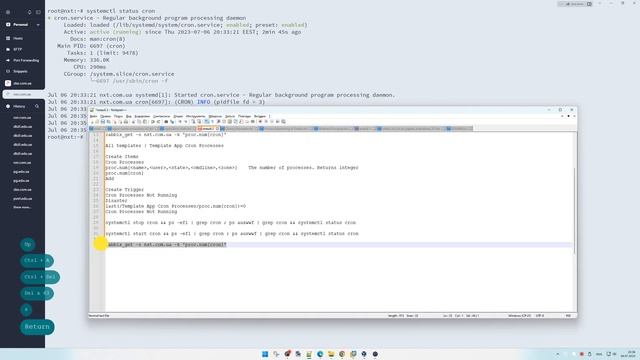
Task: Click the 'Disaster' line in Notepad++
Action: (116, 201)
